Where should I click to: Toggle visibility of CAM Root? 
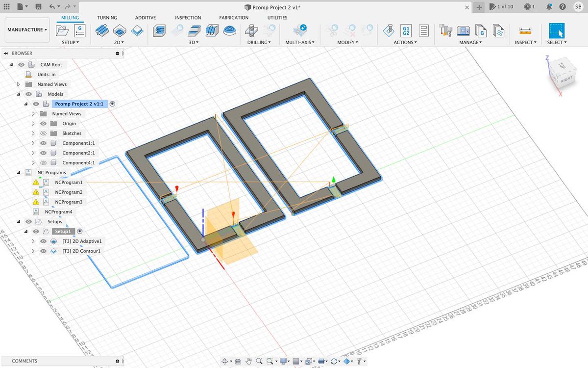21,65
